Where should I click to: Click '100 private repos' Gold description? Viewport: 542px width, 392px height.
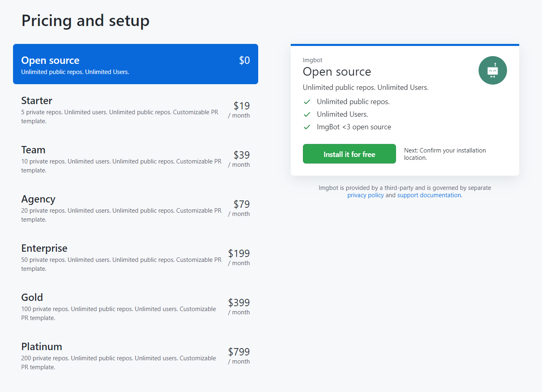coord(119,314)
